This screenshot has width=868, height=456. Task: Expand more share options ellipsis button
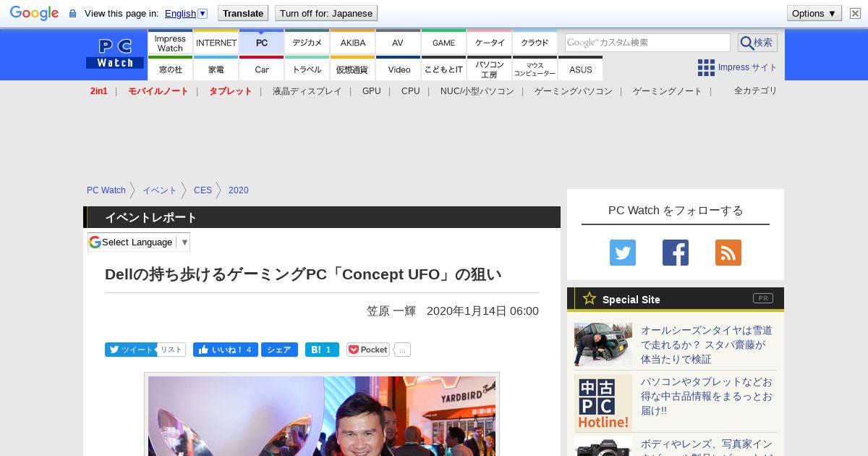pos(403,350)
